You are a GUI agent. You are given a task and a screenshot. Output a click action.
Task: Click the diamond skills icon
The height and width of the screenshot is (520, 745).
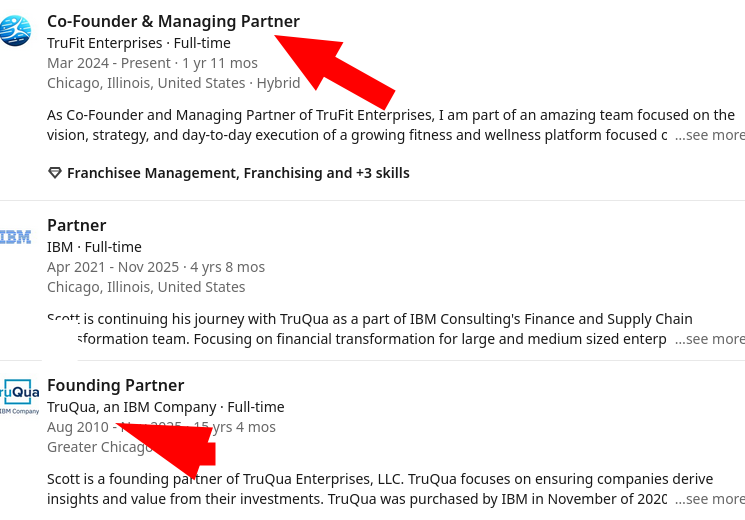[55, 173]
